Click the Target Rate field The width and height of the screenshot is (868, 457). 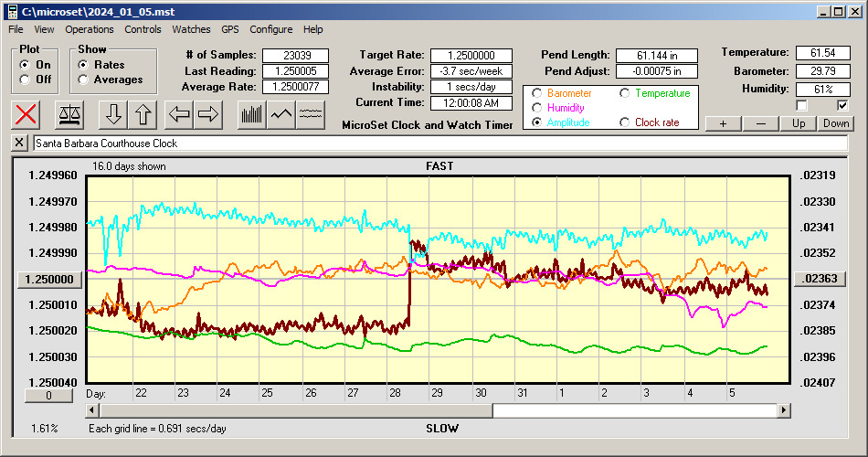point(471,56)
